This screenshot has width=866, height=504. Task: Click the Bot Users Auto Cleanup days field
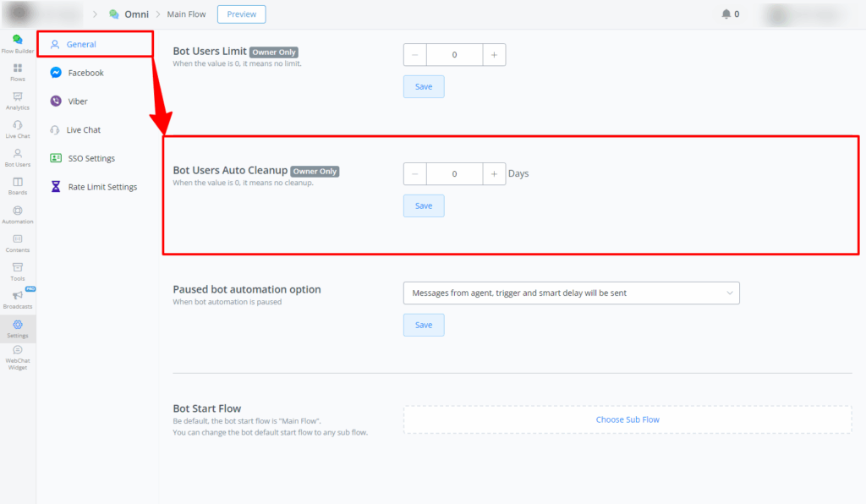[454, 173]
